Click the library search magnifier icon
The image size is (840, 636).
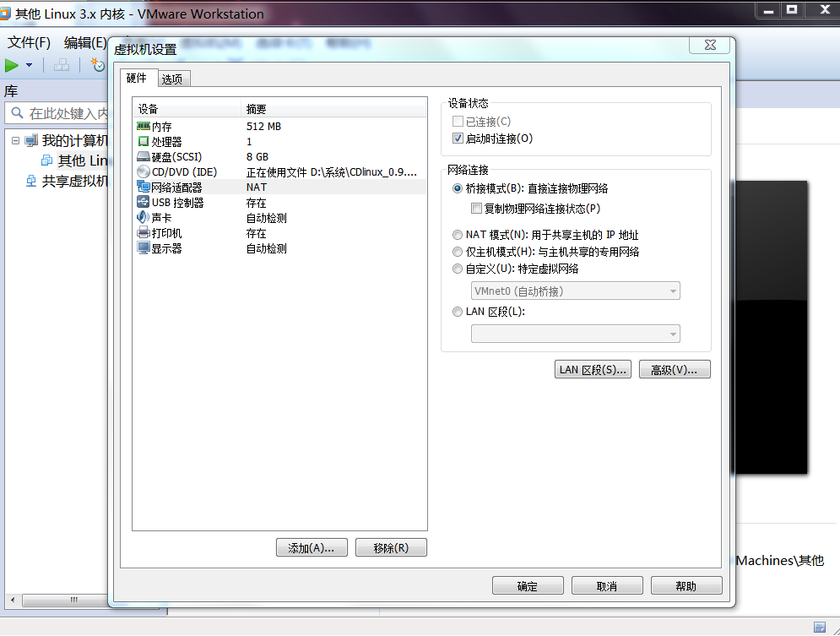(17, 113)
